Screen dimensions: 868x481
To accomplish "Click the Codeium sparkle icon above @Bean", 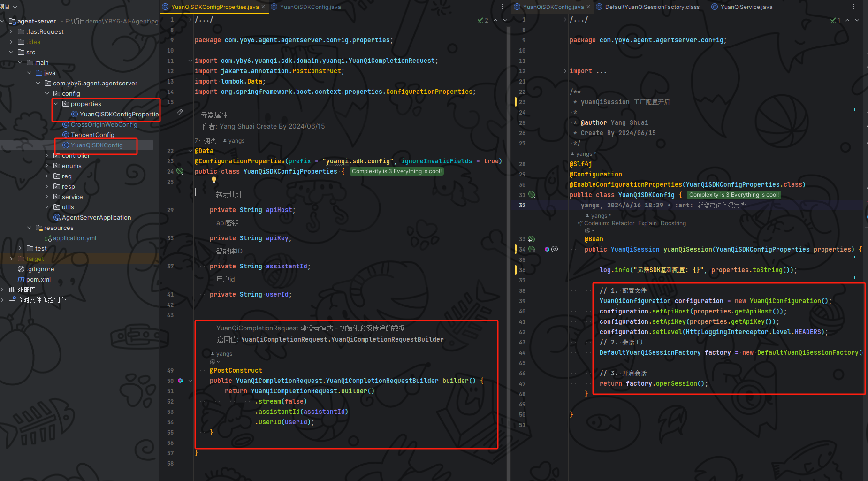I will tap(580, 223).
